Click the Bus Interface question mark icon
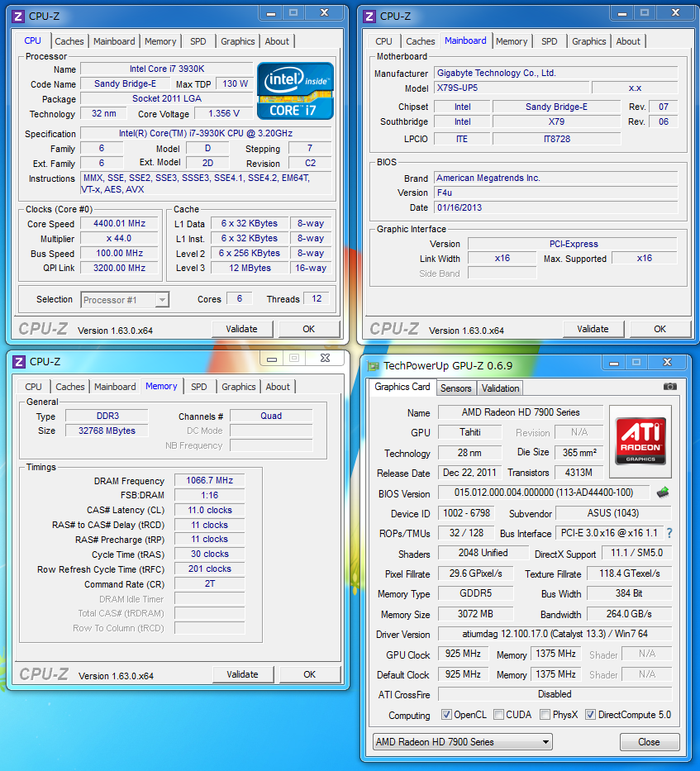 pos(669,533)
